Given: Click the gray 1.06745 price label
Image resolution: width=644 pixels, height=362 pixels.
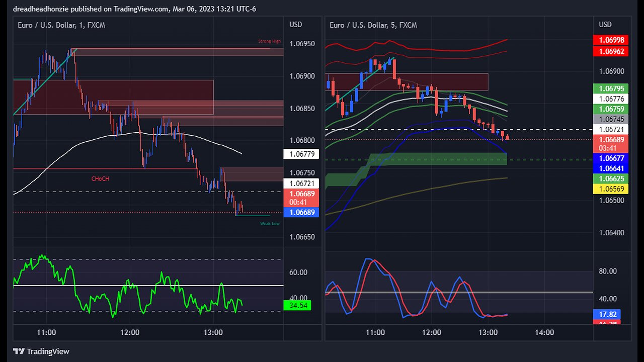Looking at the screenshot, I should click(612, 119).
